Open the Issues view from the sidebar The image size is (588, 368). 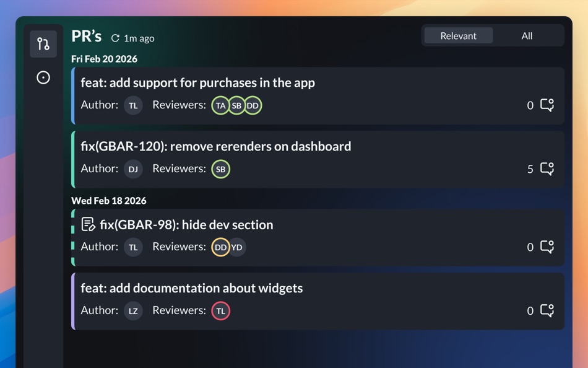tap(43, 77)
